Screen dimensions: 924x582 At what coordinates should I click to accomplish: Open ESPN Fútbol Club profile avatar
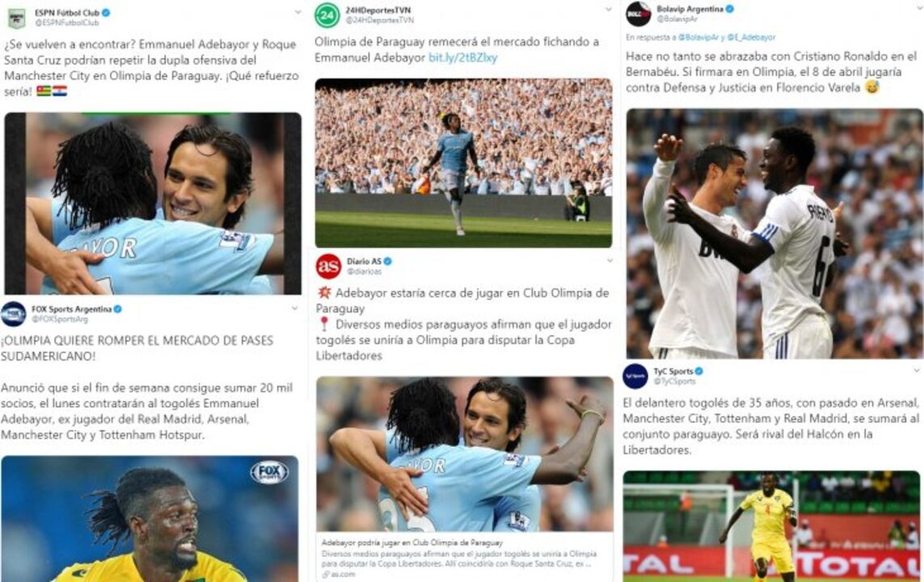pyautogui.click(x=16, y=19)
